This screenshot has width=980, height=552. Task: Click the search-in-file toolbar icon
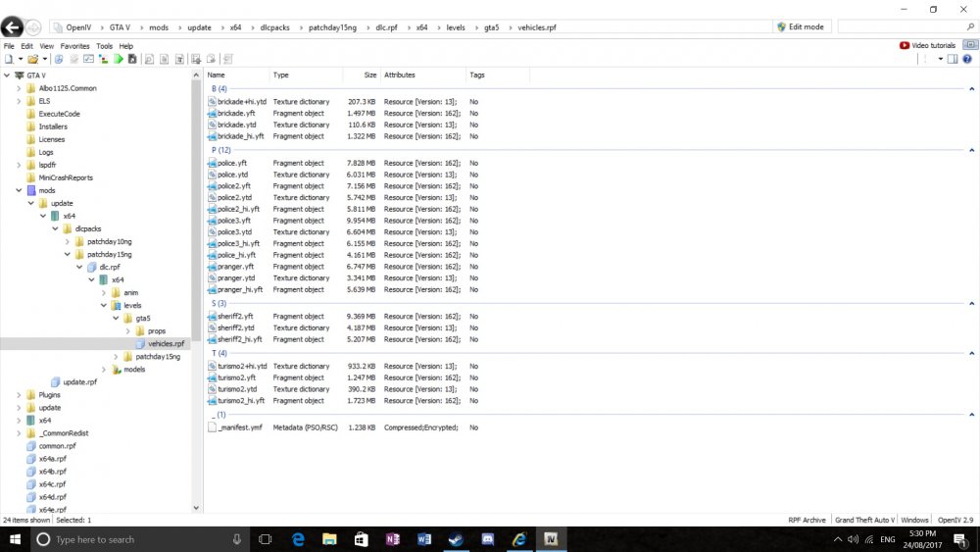149,59
